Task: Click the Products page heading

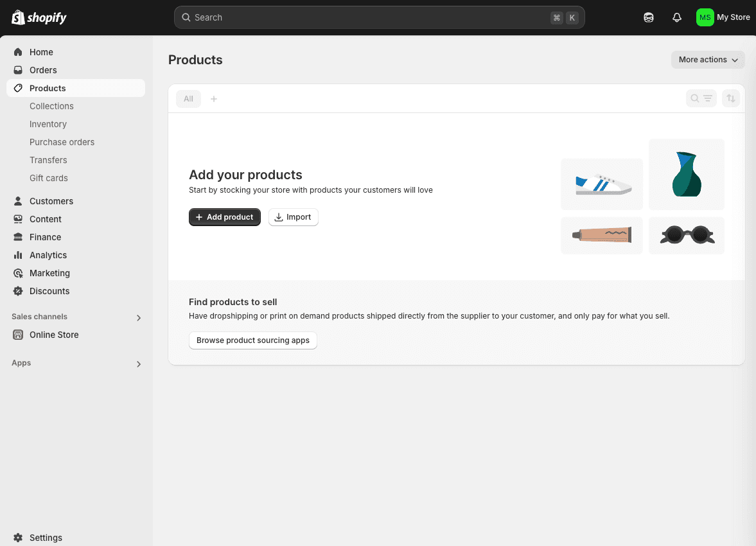Action: coord(195,60)
